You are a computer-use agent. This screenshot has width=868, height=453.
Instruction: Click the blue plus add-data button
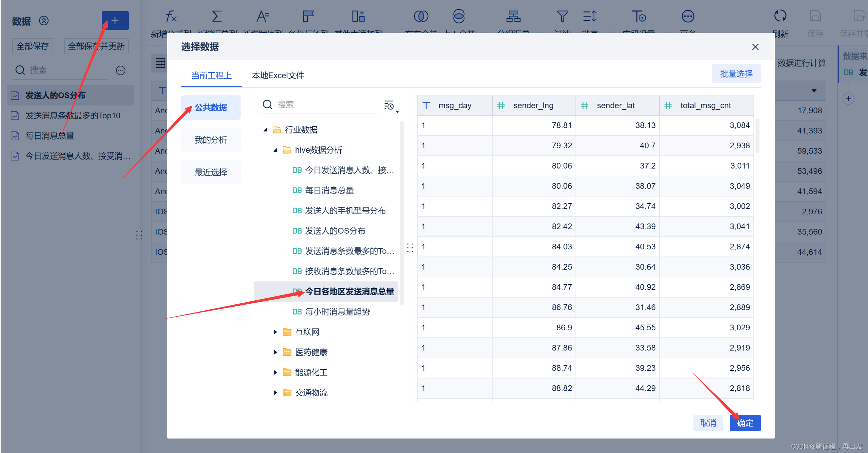click(115, 21)
